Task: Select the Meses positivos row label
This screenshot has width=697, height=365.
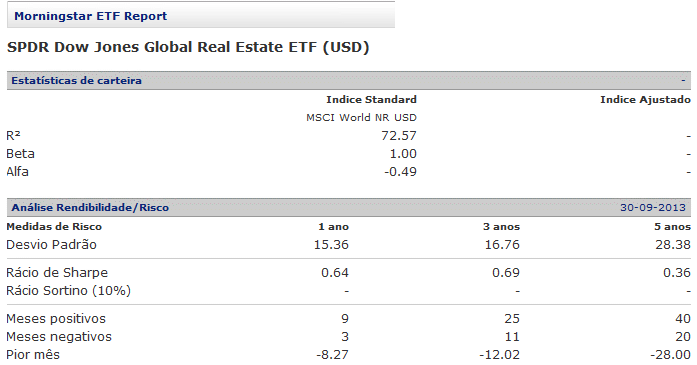Action: [56, 319]
